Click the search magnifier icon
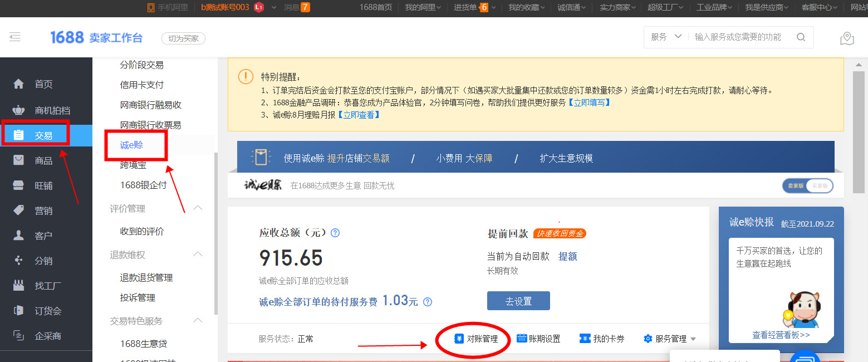Image resolution: width=868 pixels, height=362 pixels. pyautogui.click(x=801, y=37)
